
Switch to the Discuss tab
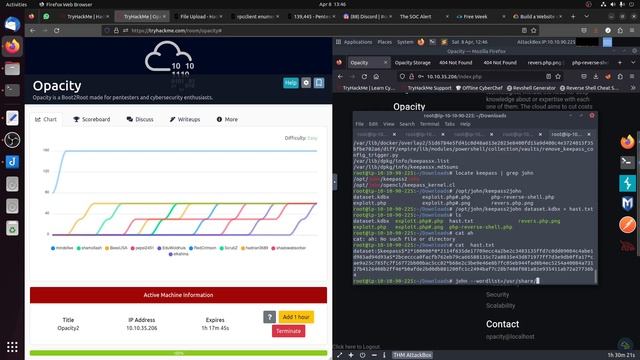(140, 119)
